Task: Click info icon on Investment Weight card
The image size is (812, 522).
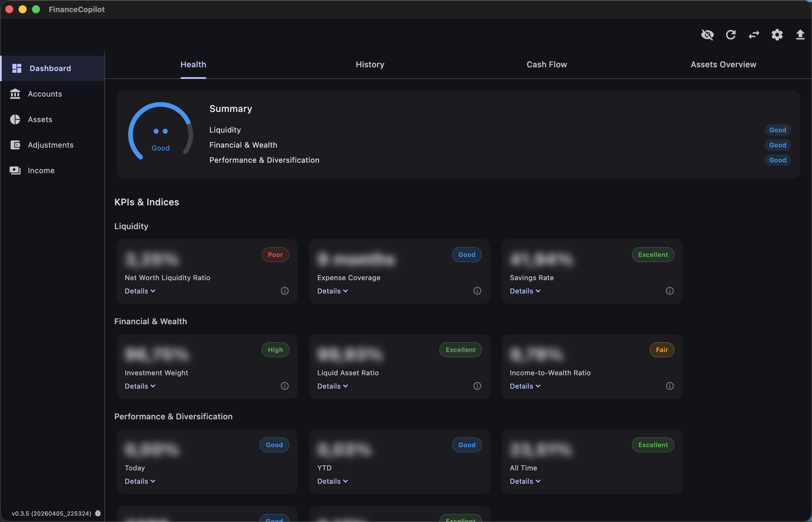Action: pyautogui.click(x=285, y=386)
